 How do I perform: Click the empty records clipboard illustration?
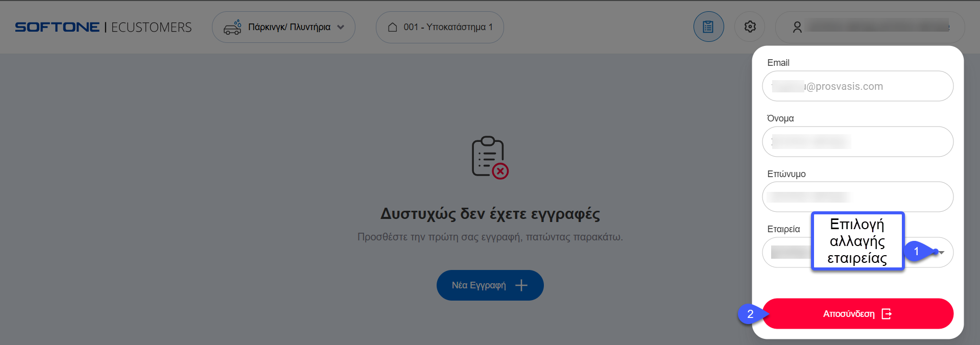click(x=489, y=157)
